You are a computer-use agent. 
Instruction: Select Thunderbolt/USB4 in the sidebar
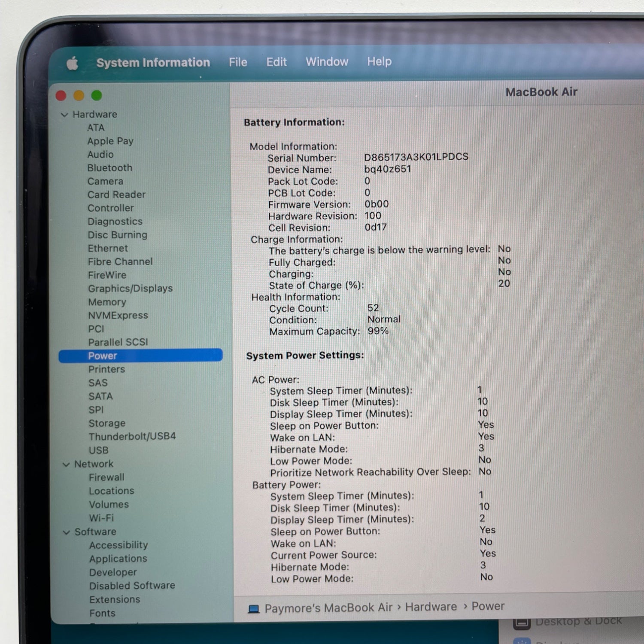tap(132, 437)
